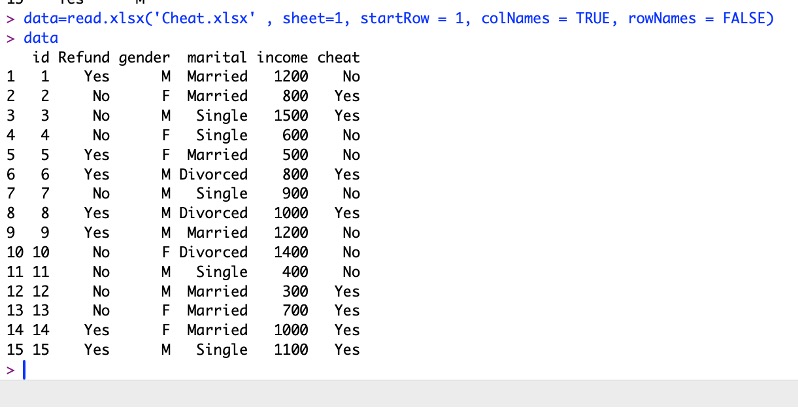This screenshot has height=408, width=798.
Task: Click the 'data' command on the second line
Action: point(40,37)
